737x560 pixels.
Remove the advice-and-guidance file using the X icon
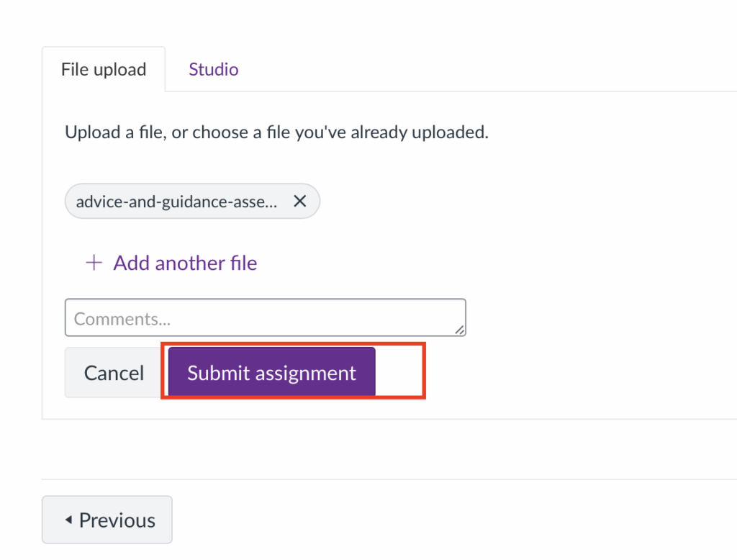coord(300,202)
